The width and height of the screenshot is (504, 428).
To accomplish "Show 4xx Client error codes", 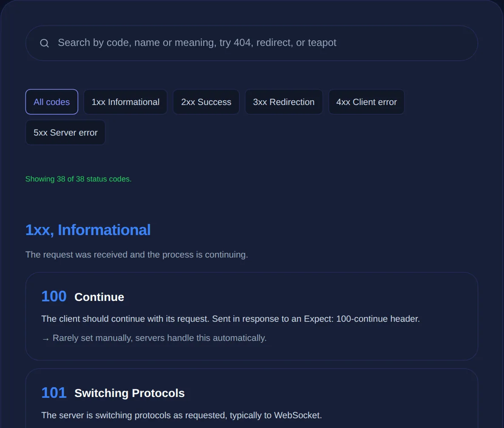I will point(367,102).
